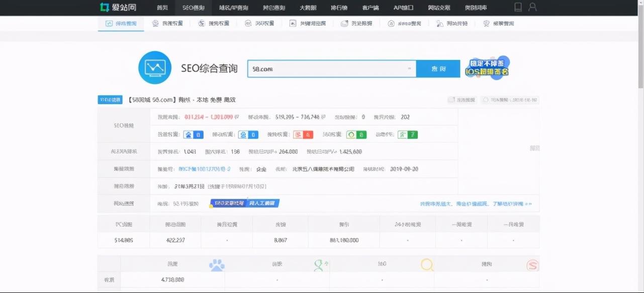
Task: Click the green Sogou rank badge
Action: point(356,134)
